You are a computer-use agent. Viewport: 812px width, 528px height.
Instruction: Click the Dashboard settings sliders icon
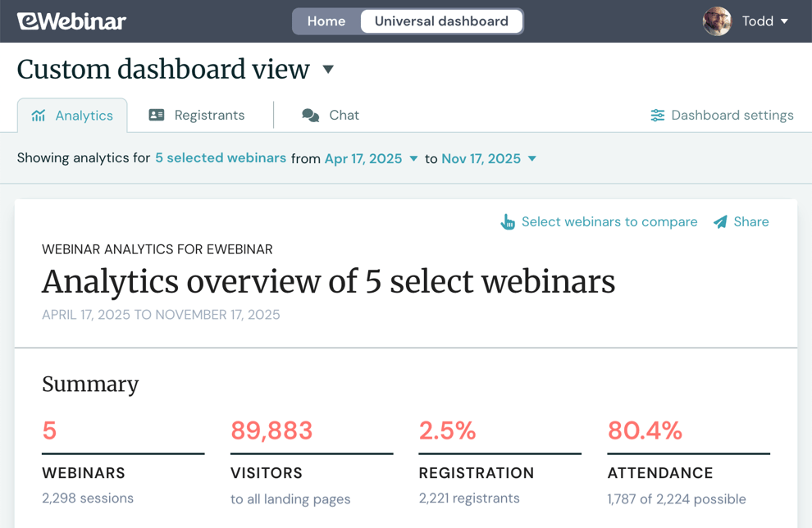[657, 116]
